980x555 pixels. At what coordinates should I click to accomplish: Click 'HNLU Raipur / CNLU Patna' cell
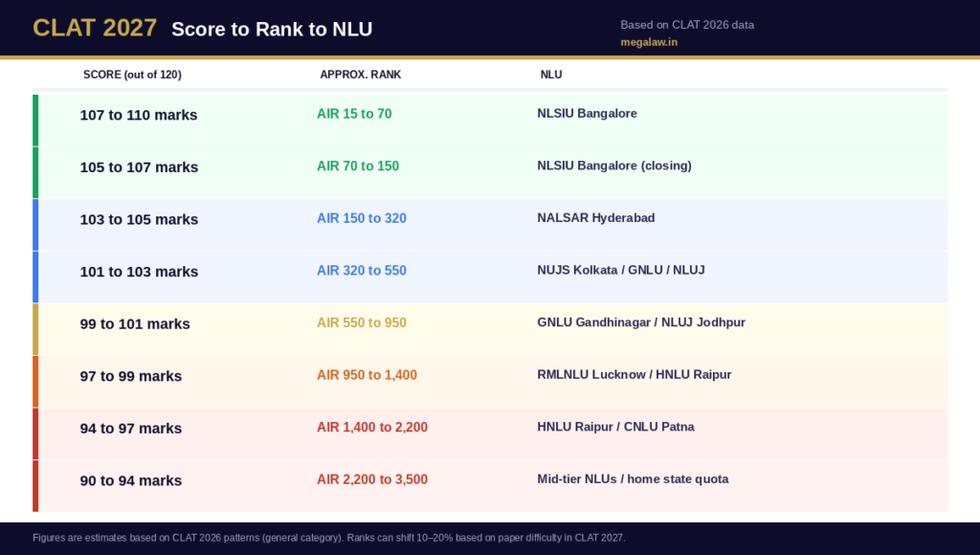point(615,427)
